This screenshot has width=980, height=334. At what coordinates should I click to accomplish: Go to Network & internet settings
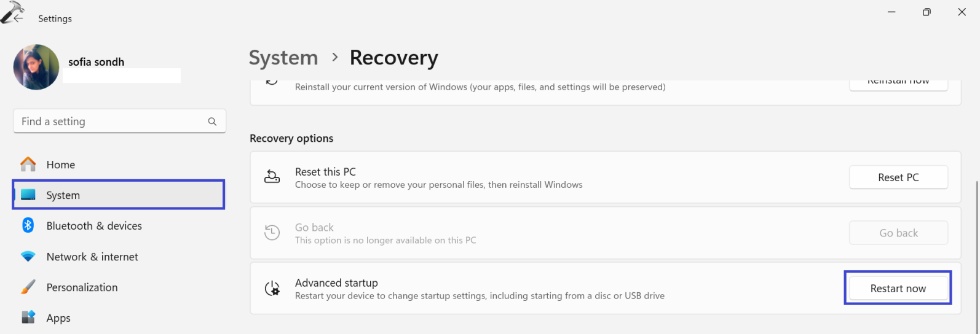(x=92, y=257)
